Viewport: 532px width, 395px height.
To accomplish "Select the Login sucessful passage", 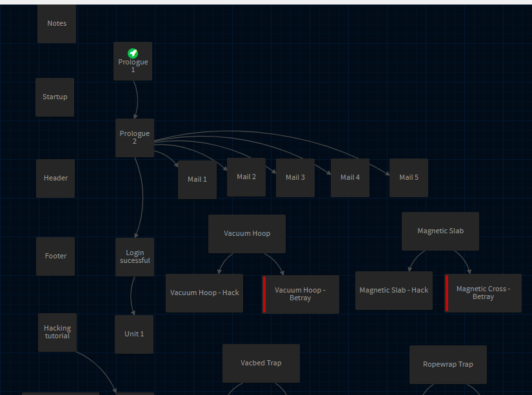I will (x=135, y=257).
